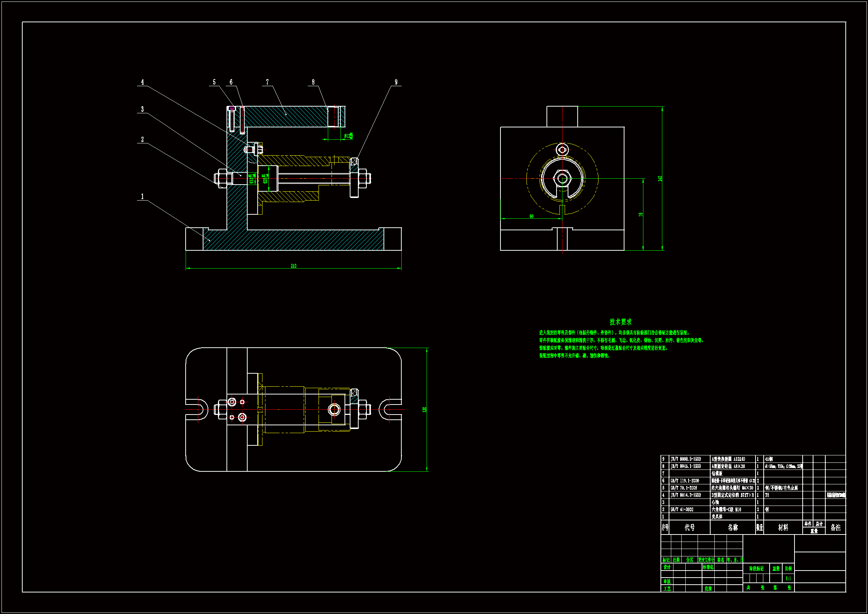Click the 名称 column header cell
This screenshot has width=868, height=614.
[x=732, y=527]
